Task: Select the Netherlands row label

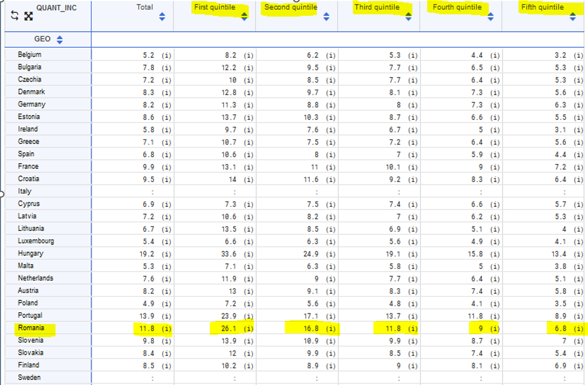Action: click(35, 278)
